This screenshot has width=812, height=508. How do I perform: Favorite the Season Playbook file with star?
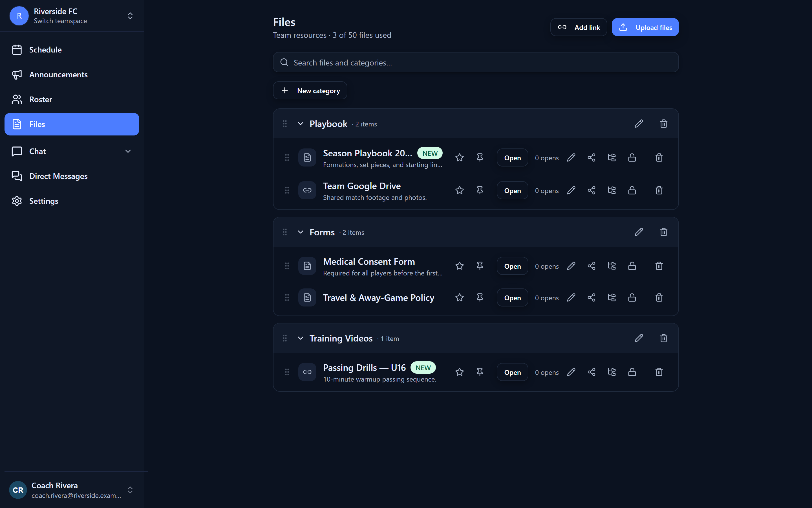(x=459, y=157)
